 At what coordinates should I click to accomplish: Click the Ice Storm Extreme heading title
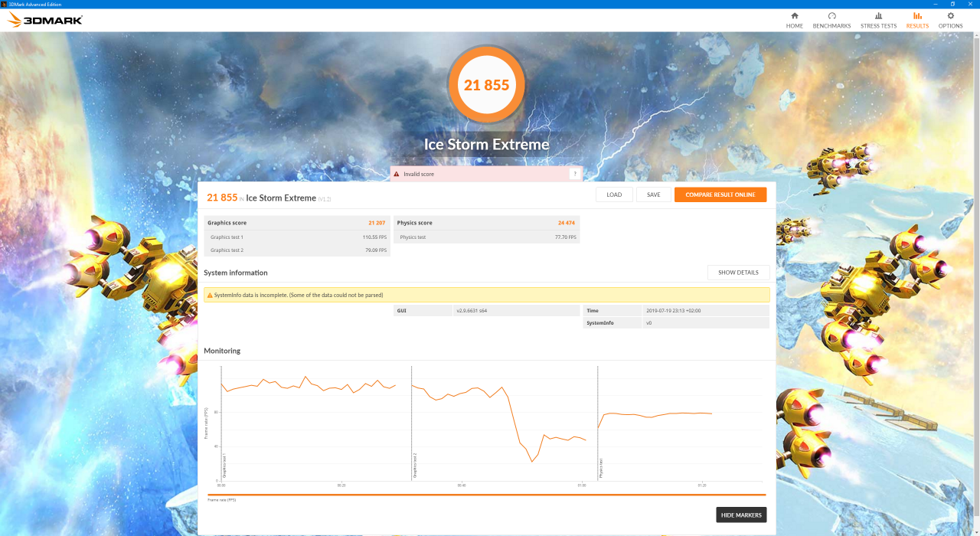[486, 145]
